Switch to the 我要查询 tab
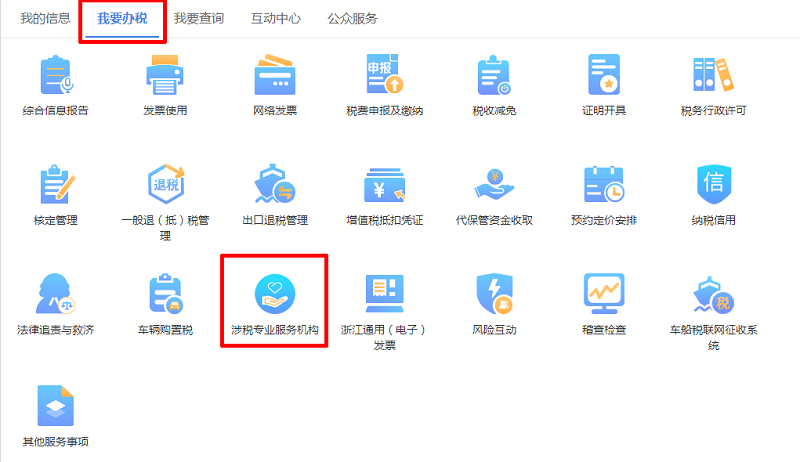The image size is (800, 462). point(198,19)
